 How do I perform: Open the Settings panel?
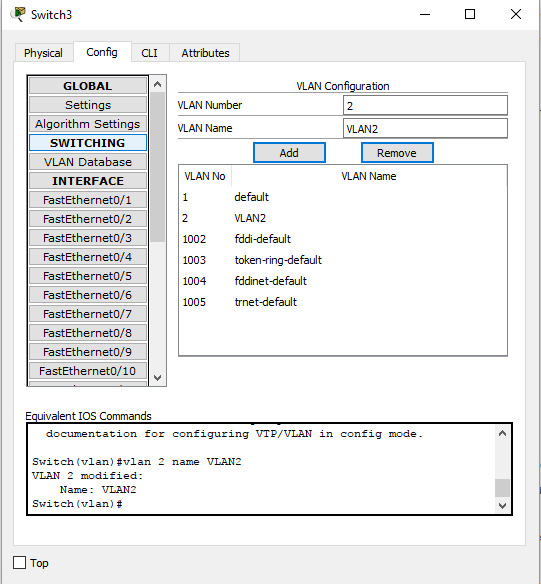(88, 105)
